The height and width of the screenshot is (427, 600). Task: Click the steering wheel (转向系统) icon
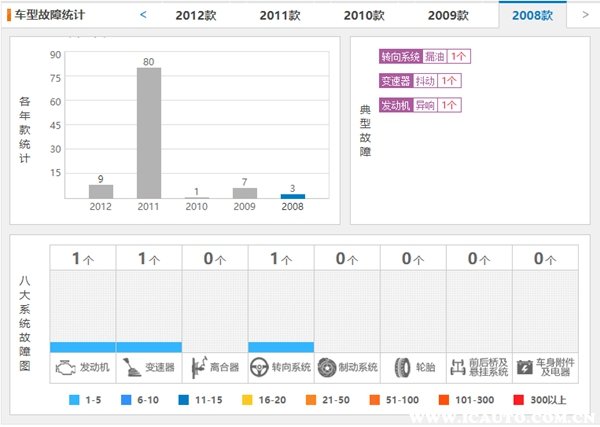(x=261, y=367)
